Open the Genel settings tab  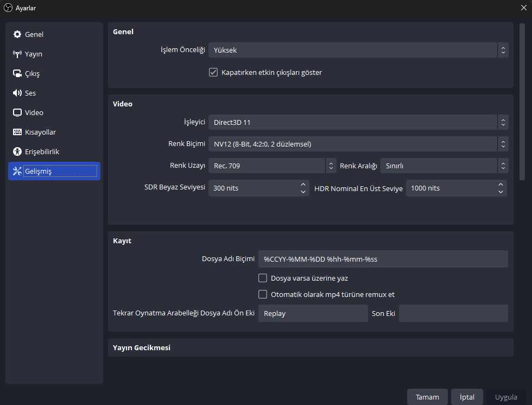point(54,34)
